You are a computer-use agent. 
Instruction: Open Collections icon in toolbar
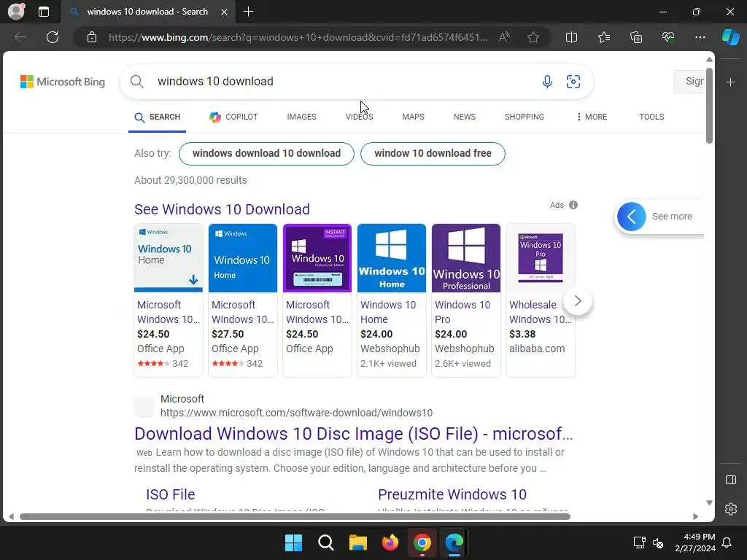click(x=636, y=37)
